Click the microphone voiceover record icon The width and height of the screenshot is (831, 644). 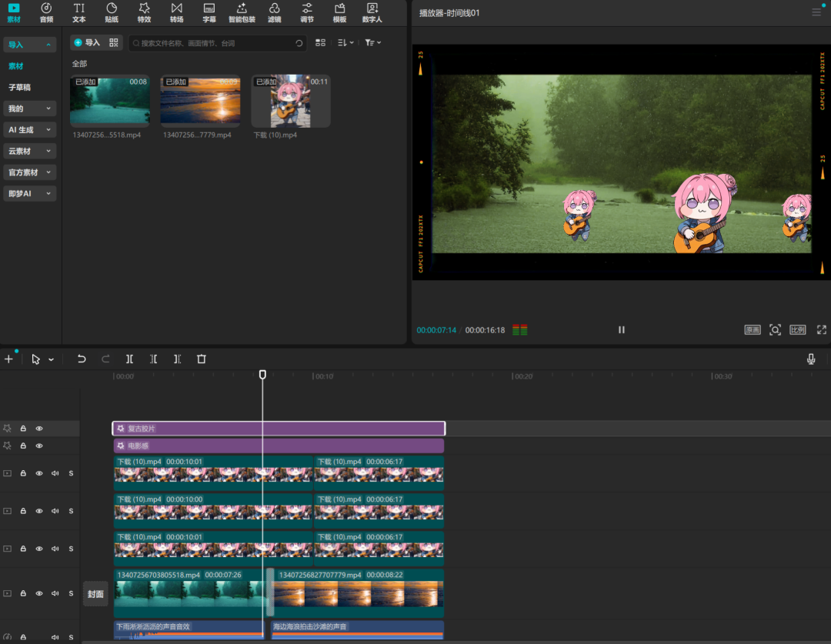[x=811, y=359]
